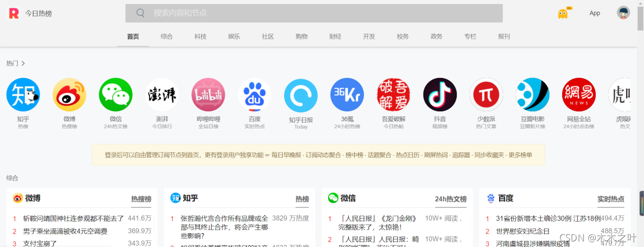Open the 知乎 hot list icon

(23, 95)
